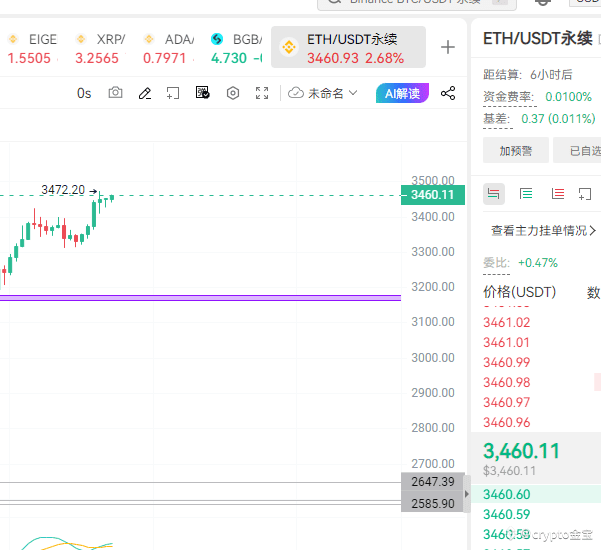Click the add-window icon in chart toolbar
Viewport: 601px width, 550px height.
[173, 93]
